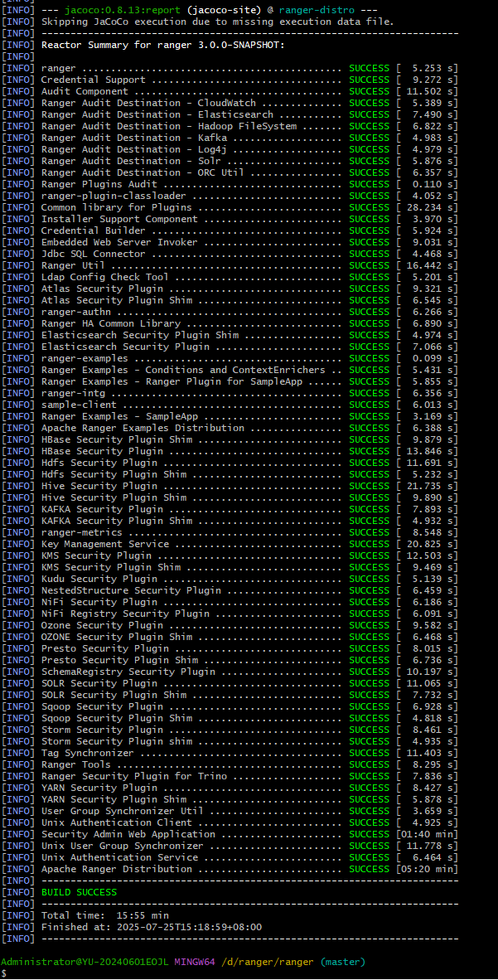
Task: Click the 'Tag Synchronizer' line
Action: click(230, 753)
